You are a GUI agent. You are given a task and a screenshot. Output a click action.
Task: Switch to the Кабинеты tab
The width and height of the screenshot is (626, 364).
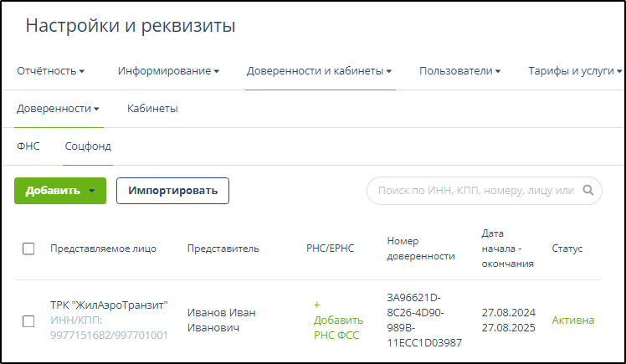click(152, 109)
